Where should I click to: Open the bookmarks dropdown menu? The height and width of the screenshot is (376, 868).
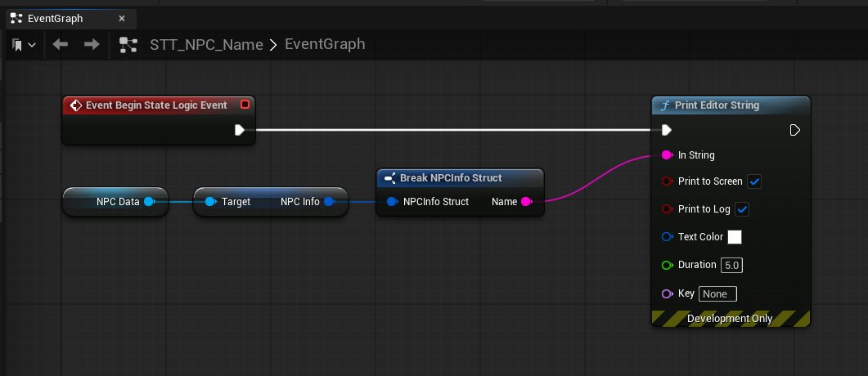24,45
